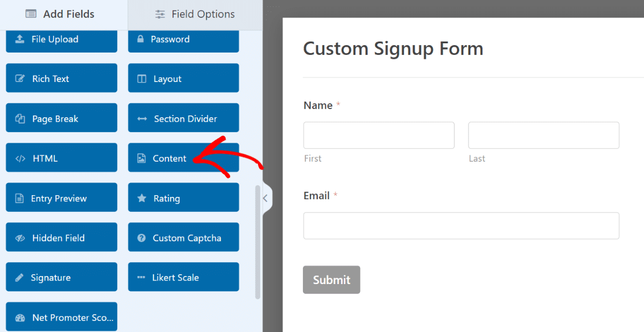Click the Password lock icon
644x332 pixels.
click(140, 39)
